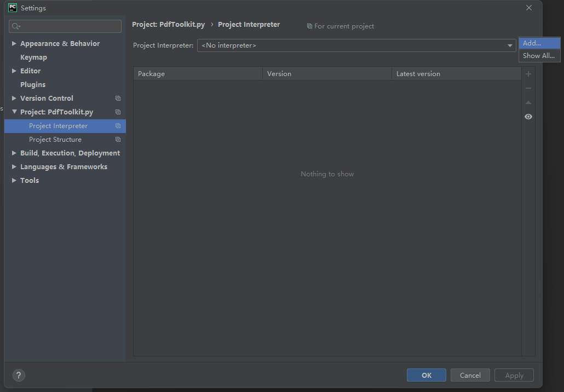The image size is (564, 392).
Task: Collapse Project: PdfToolkit.py section
Action: pyautogui.click(x=14, y=112)
